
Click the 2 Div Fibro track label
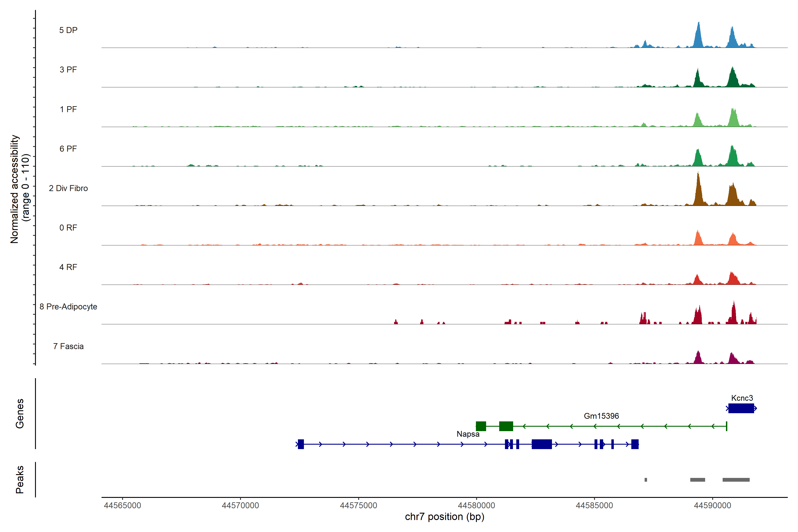pyautogui.click(x=68, y=188)
